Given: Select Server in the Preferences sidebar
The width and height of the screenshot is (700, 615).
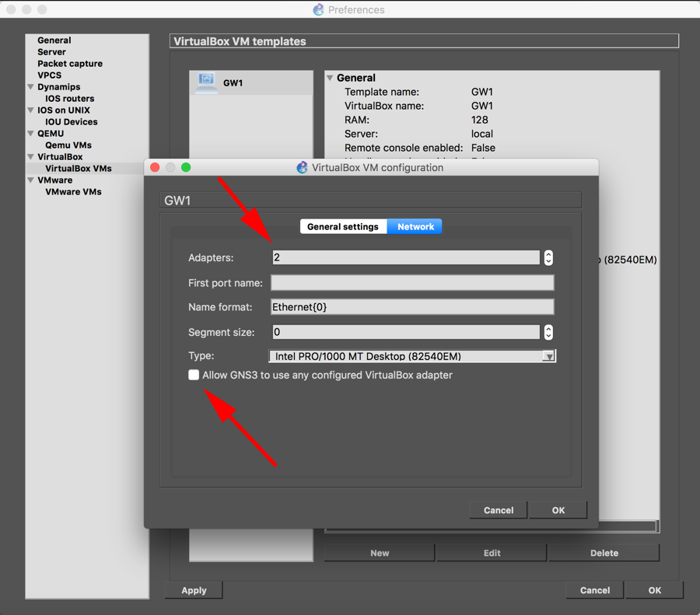Looking at the screenshot, I should click(51, 52).
